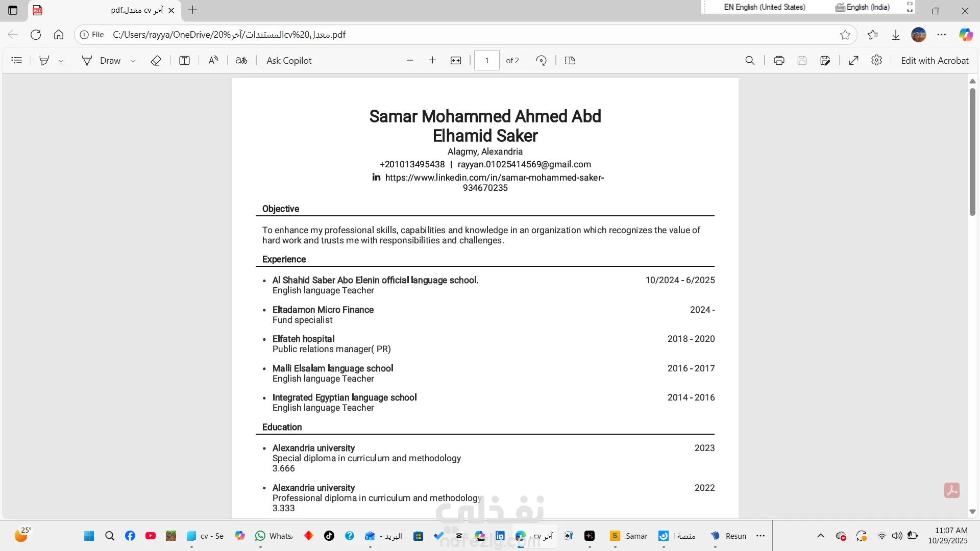This screenshot has height=551, width=980.
Task: Click the vertical scrollbar thumb
Action: coord(972,153)
